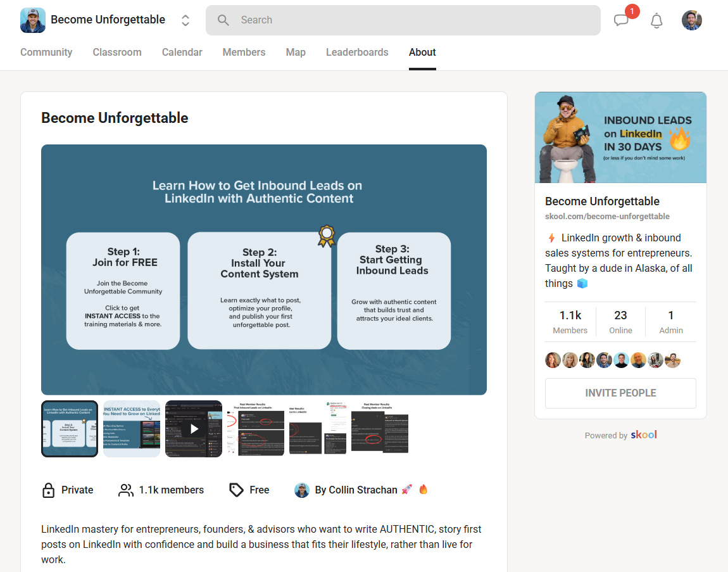The height and width of the screenshot is (572, 728).
Task: Click the search magnifier icon
Action: 223,20
